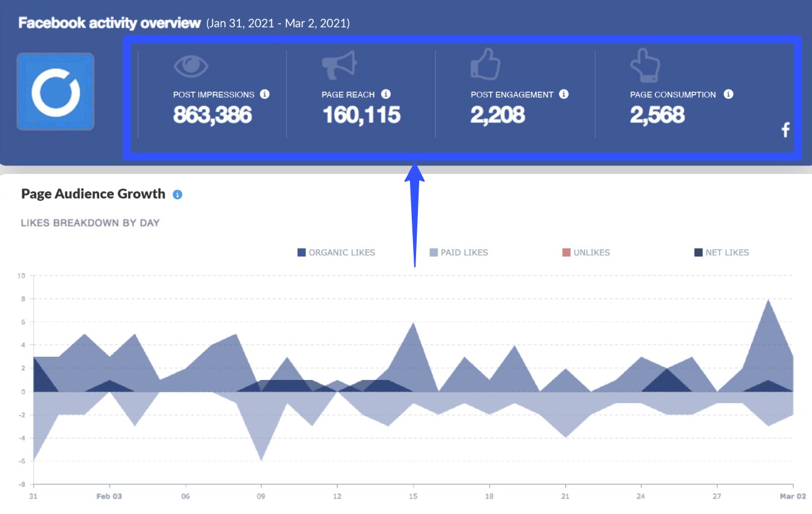The height and width of the screenshot is (514, 812).
Task: Open the Page Reach info tooltip
Action: click(x=386, y=94)
